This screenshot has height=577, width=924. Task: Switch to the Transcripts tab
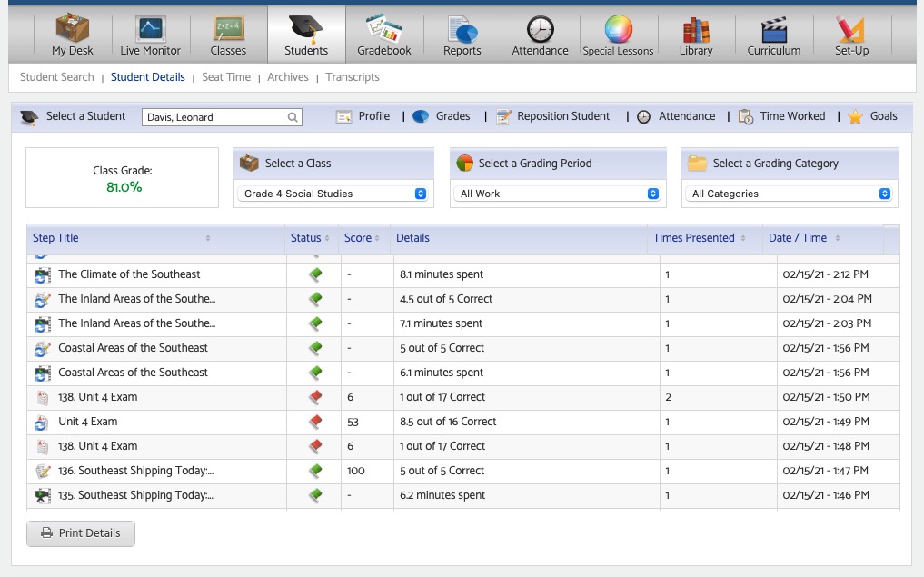(353, 76)
